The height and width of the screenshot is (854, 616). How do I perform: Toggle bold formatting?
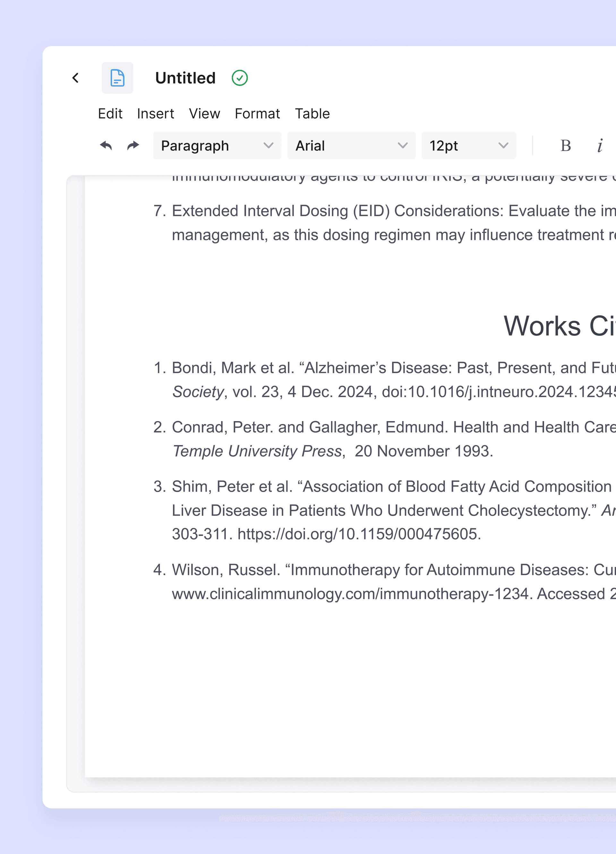click(x=566, y=146)
